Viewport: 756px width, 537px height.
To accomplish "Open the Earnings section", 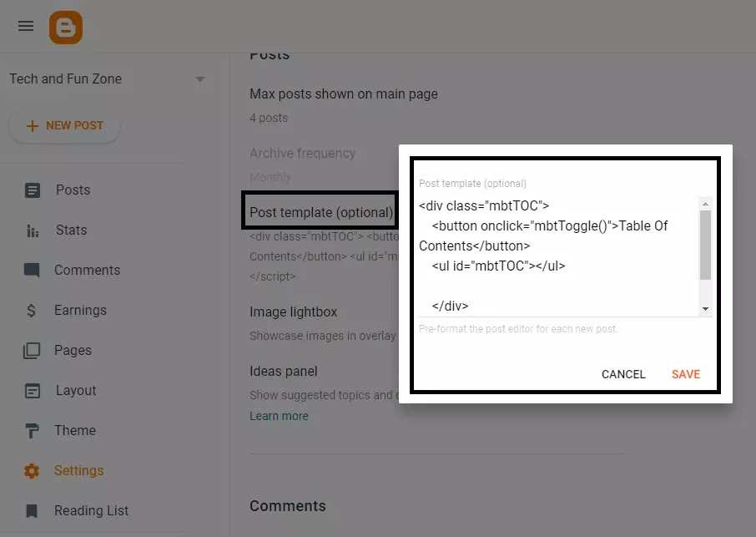I will pyautogui.click(x=80, y=310).
